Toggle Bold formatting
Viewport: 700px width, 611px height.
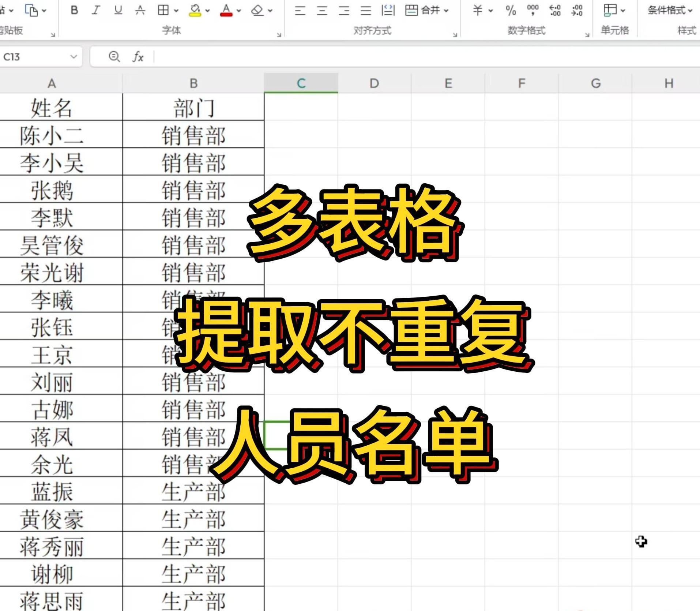click(74, 10)
